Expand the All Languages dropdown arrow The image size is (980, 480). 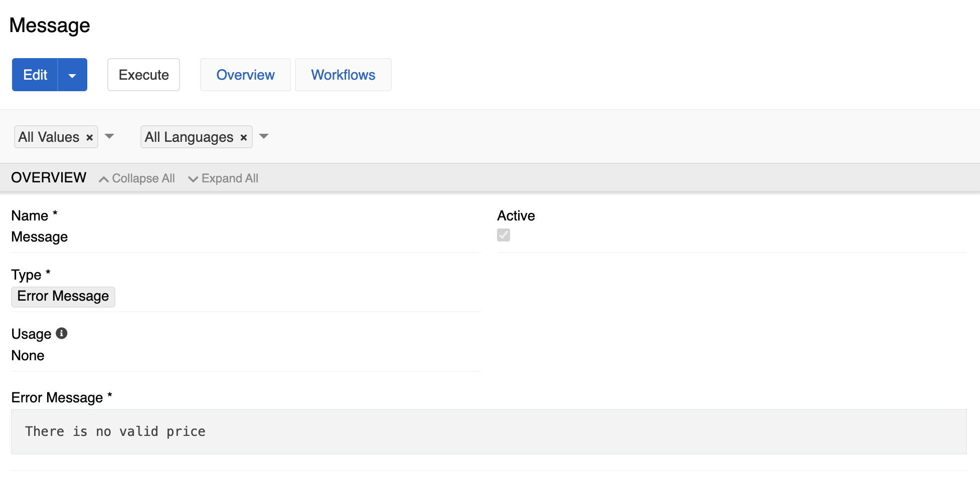(x=264, y=136)
